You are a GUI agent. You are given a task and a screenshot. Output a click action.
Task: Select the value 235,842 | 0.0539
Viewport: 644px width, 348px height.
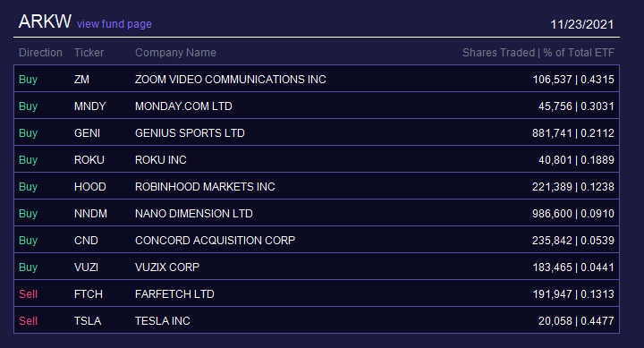point(573,241)
